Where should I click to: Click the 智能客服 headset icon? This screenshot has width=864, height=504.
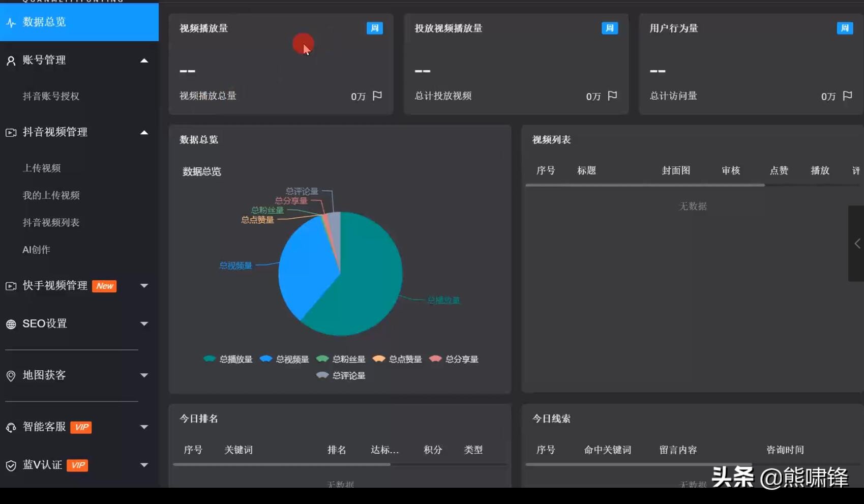pyautogui.click(x=11, y=427)
